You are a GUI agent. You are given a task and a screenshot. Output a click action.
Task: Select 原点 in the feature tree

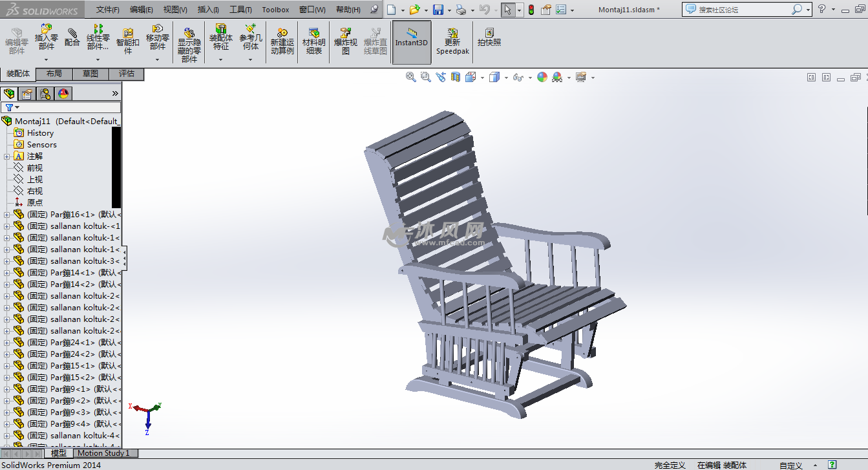point(35,202)
